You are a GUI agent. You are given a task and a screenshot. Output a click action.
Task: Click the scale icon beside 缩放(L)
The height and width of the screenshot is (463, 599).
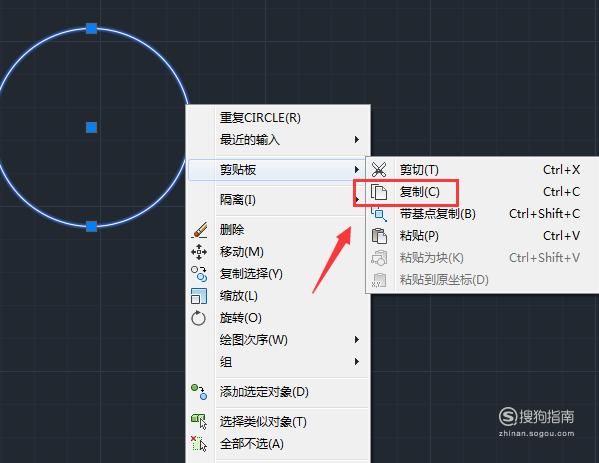tap(199, 296)
